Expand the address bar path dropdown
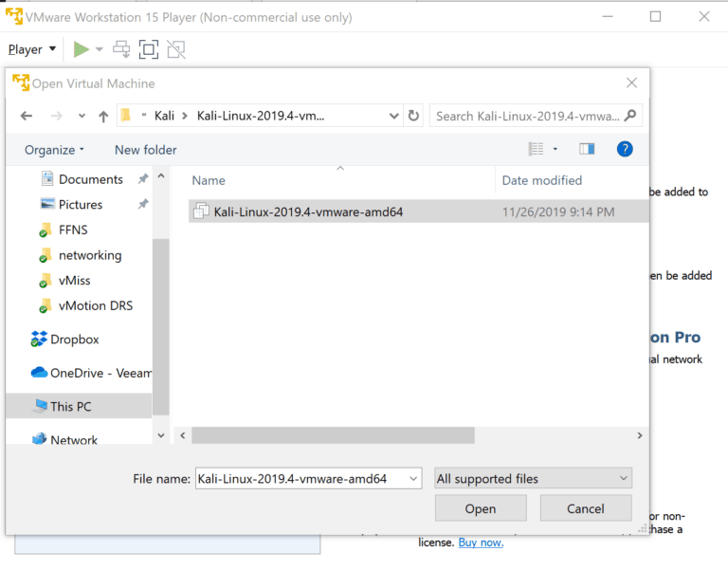The image size is (728, 570). pyautogui.click(x=394, y=116)
